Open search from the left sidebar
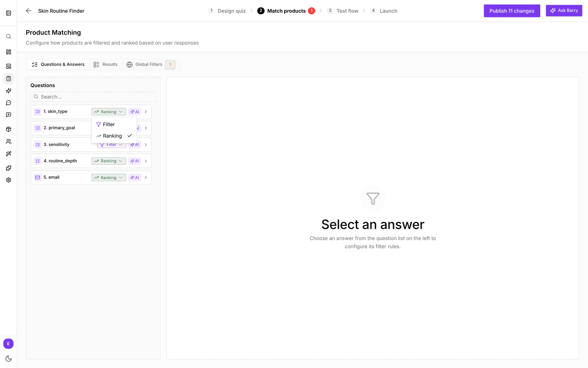The image size is (588, 368). click(x=8, y=36)
